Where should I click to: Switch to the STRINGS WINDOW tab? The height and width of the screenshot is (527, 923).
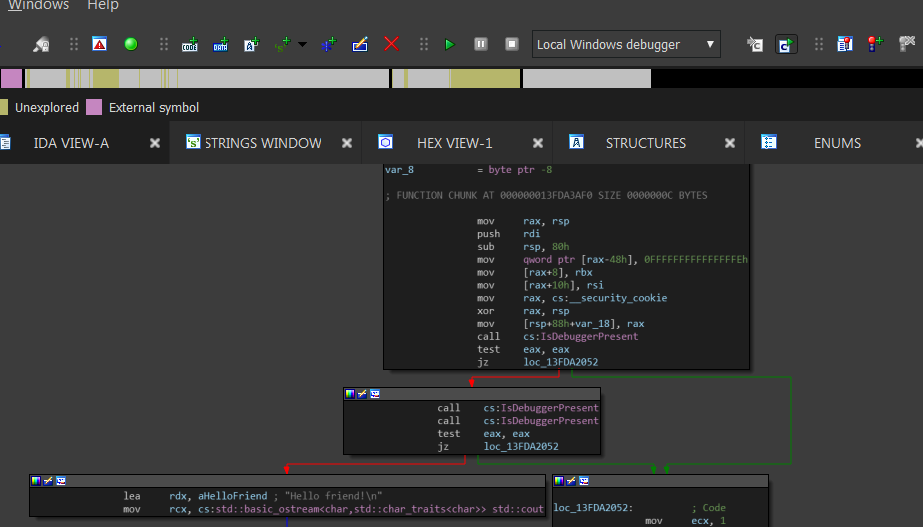click(263, 143)
